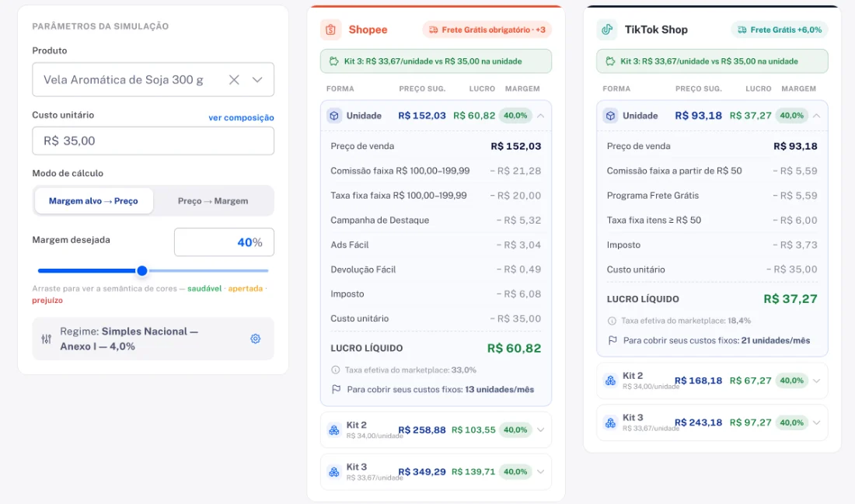Click the Regime Simples Nacional box
Image resolution: width=855 pixels, height=504 pixels.
[x=152, y=339]
